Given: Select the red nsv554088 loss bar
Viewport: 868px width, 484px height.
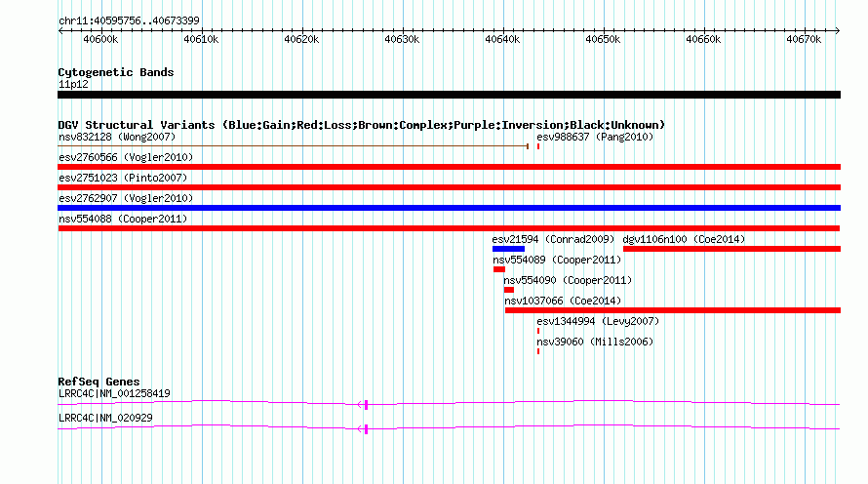Looking at the screenshot, I should coord(449,228).
